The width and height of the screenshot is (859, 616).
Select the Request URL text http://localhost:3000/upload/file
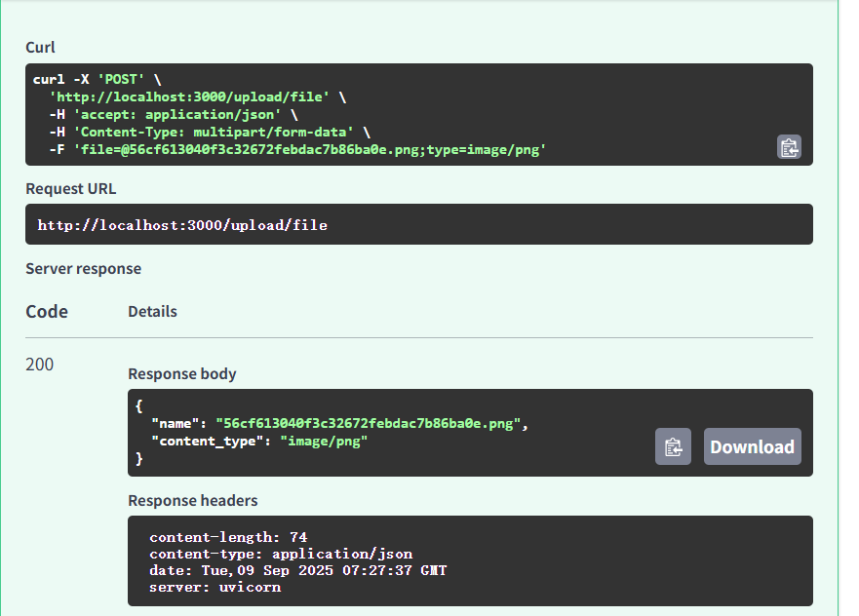[182, 225]
